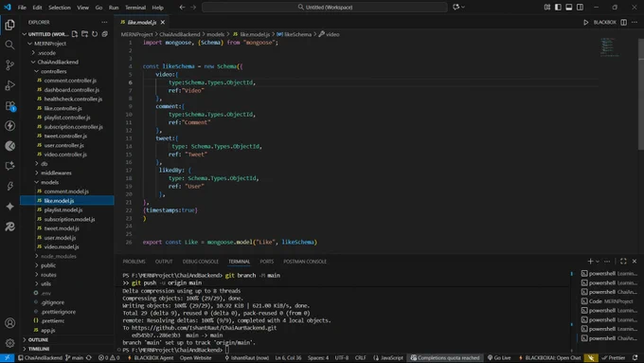Click New Folder icon in Explorer header
644x363 pixels.
(84, 34)
